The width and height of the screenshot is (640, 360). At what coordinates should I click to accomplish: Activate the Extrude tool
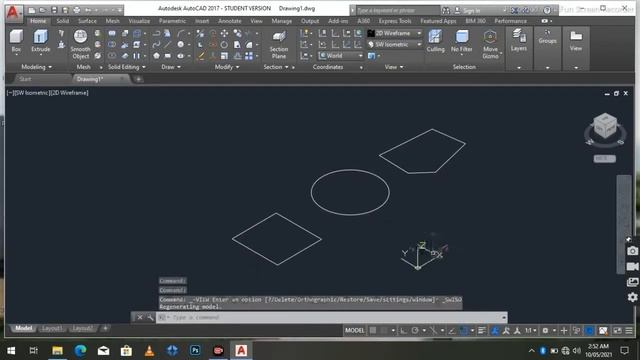[40, 41]
